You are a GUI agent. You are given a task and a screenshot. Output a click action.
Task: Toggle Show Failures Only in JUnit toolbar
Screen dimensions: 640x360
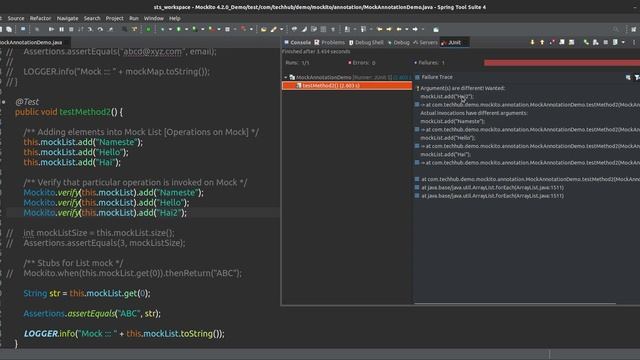[x=552, y=42]
